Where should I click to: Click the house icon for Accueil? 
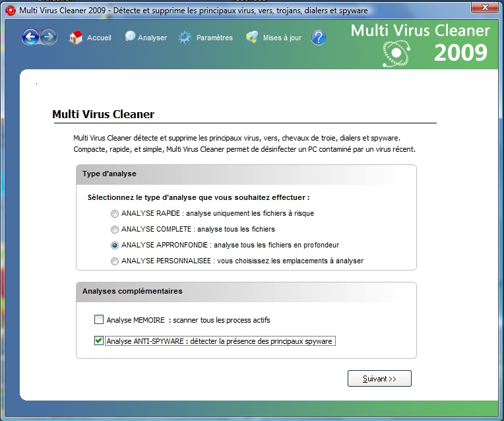click(76, 38)
